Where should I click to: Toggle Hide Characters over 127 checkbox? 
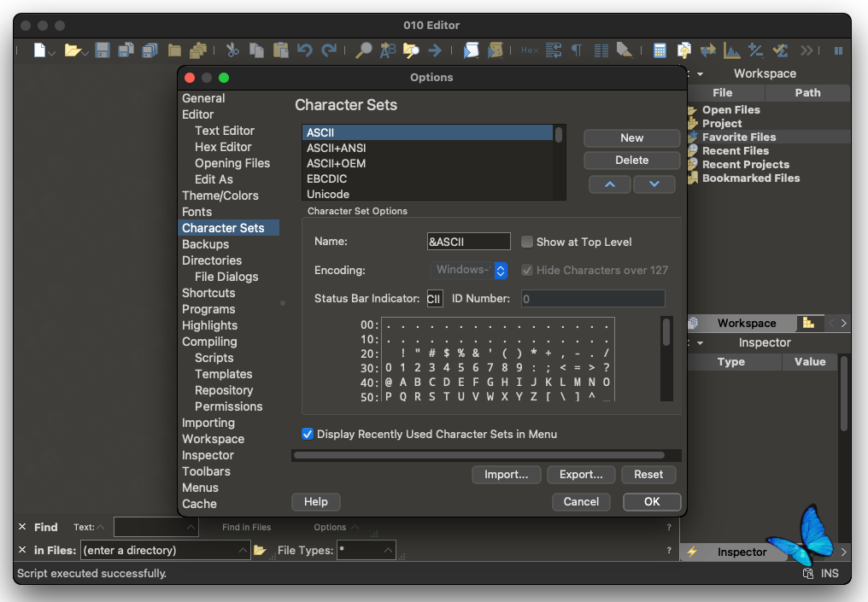[x=527, y=270]
